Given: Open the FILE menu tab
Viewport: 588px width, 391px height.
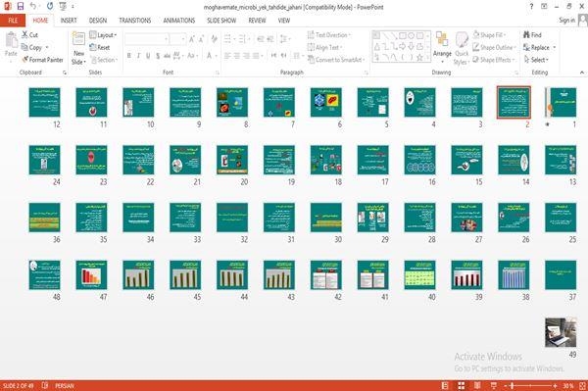Looking at the screenshot, I should click(13, 21).
